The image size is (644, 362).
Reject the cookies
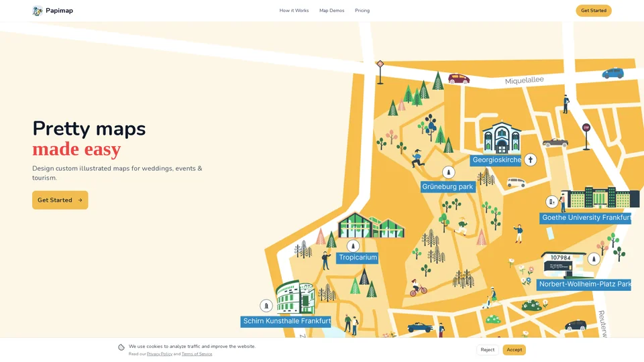(487, 350)
